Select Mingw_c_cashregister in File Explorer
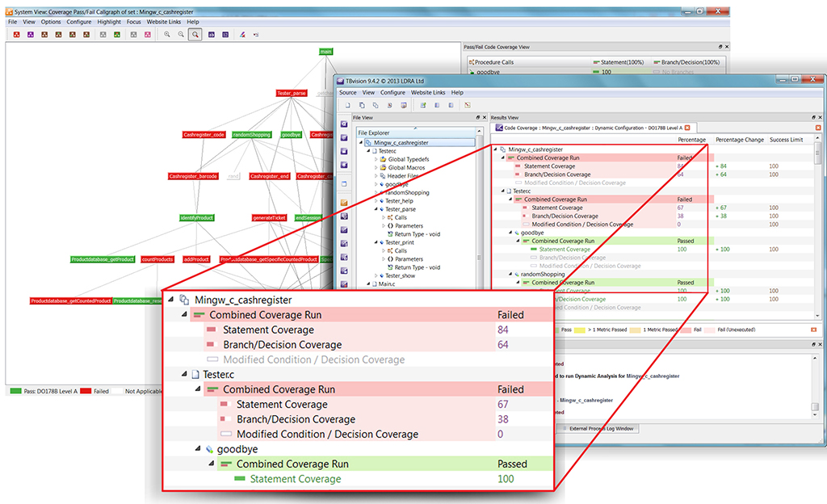The image size is (827, 504). pos(401,142)
